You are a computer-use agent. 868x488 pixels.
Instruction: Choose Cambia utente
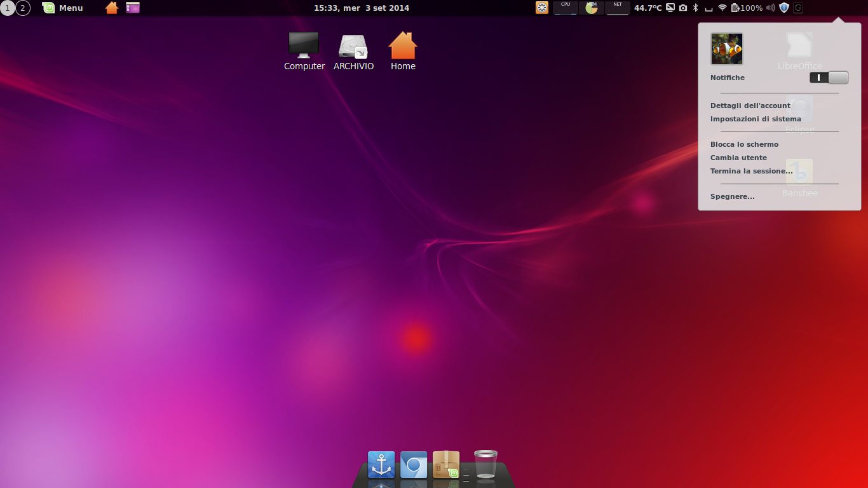(738, 158)
